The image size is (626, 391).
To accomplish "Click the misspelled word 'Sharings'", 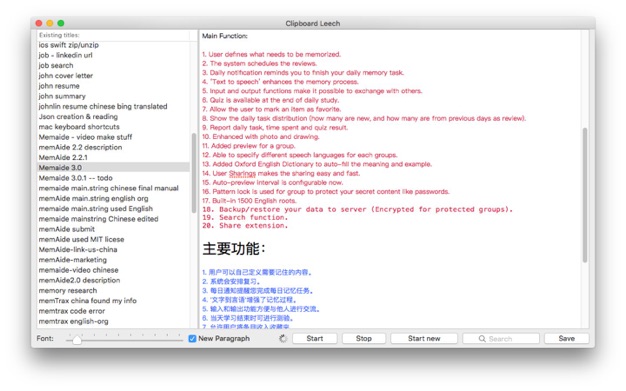I will tap(242, 173).
